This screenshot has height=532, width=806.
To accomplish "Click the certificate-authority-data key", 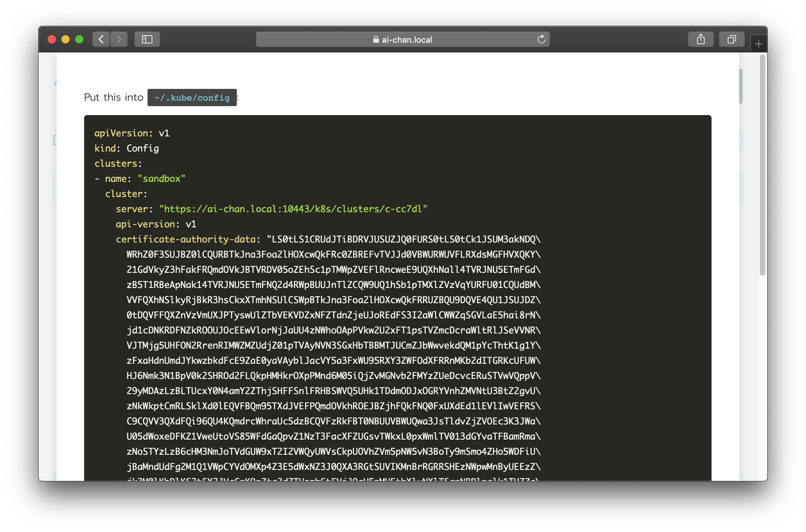I will pyautogui.click(x=185, y=239).
